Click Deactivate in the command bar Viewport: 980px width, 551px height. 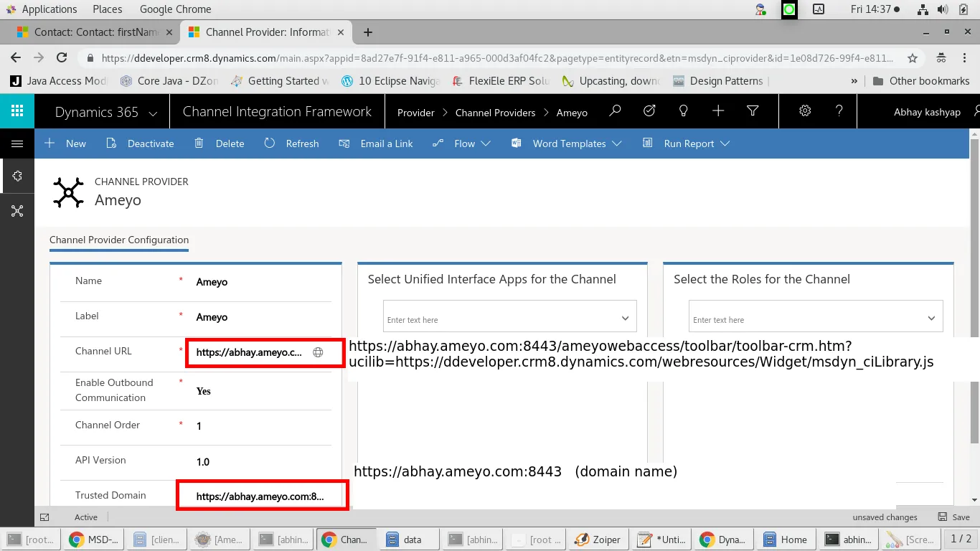point(141,143)
